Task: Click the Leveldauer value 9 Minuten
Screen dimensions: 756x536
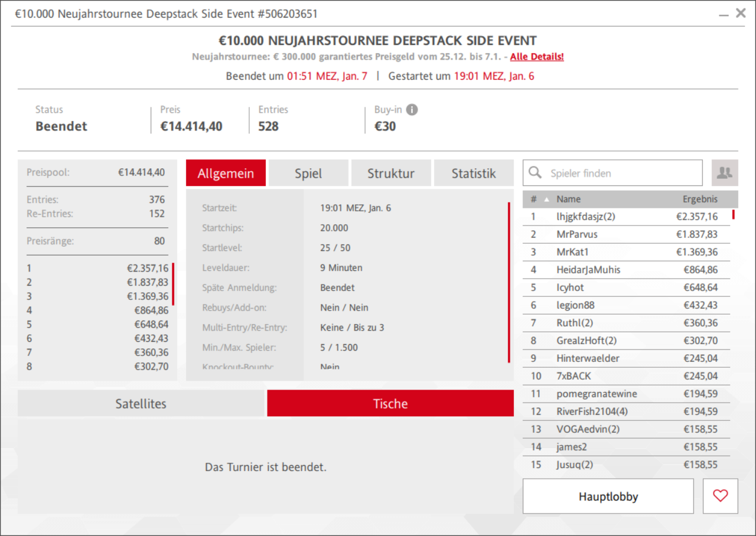Action: (341, 267)
